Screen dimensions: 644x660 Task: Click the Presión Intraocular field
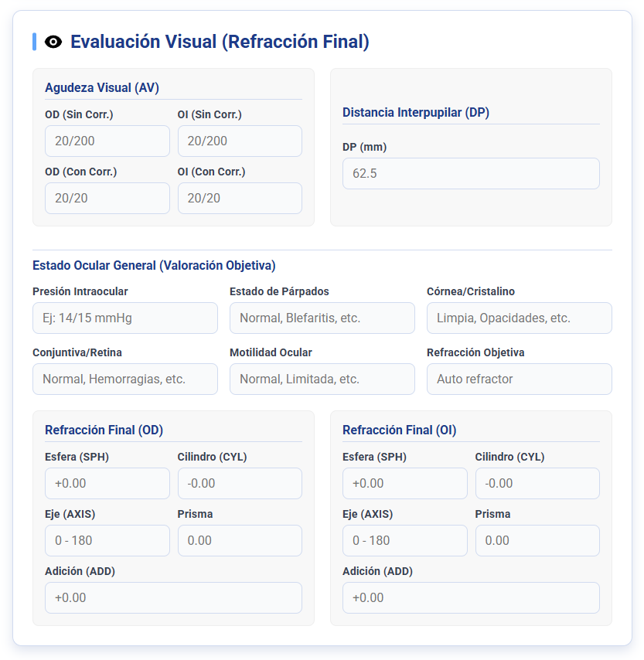tap(125, 318)
